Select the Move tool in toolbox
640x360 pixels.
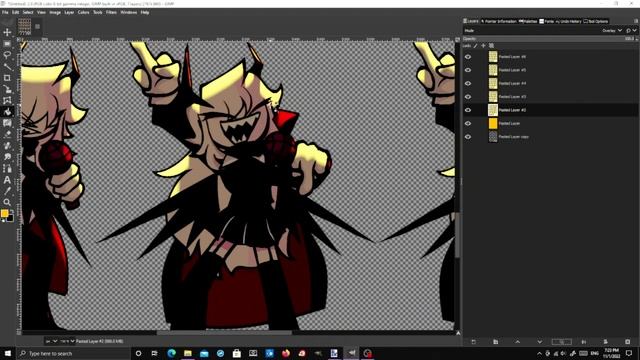click(7, 32)
